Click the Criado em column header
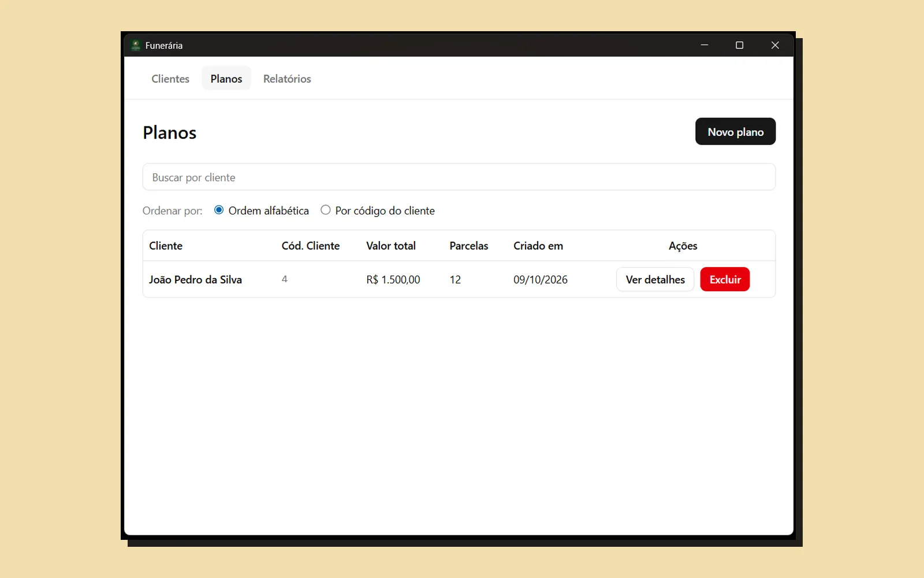 tap(538, 246)
